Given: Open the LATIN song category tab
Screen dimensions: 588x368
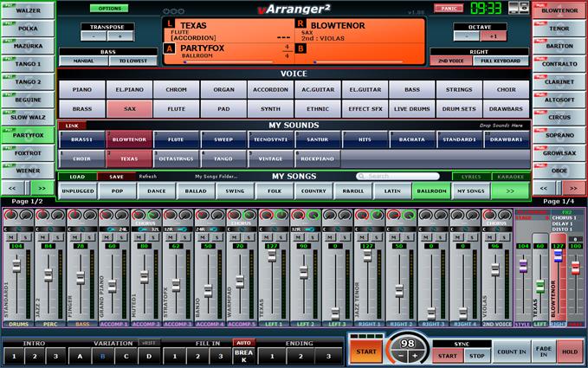Looking at the screenshot, I should (392, 190).
